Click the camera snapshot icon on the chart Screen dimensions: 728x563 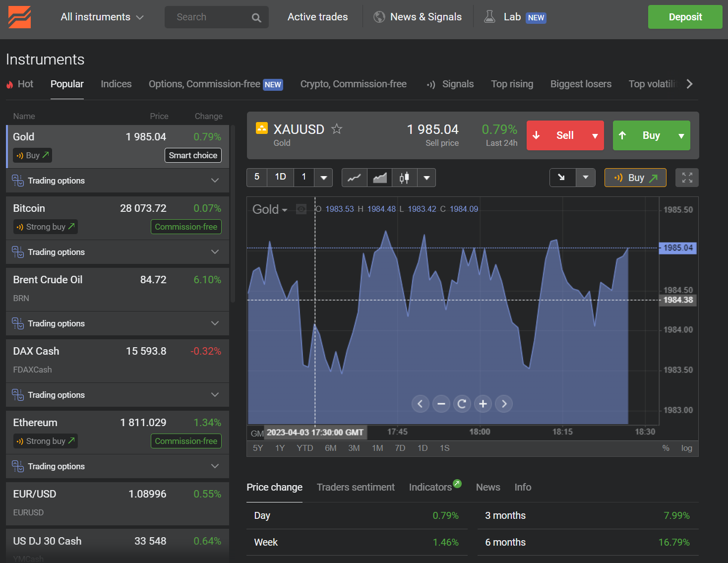301,209
